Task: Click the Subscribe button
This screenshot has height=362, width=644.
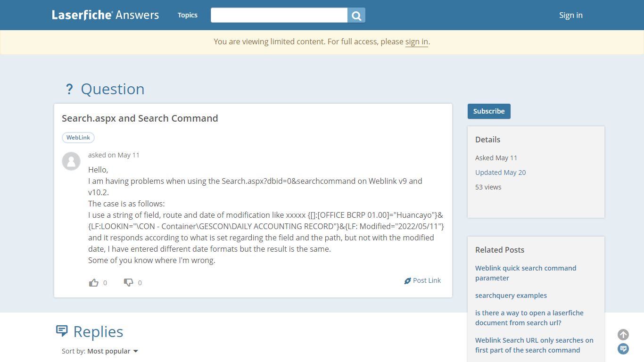Action: click(x=489, y=111)
